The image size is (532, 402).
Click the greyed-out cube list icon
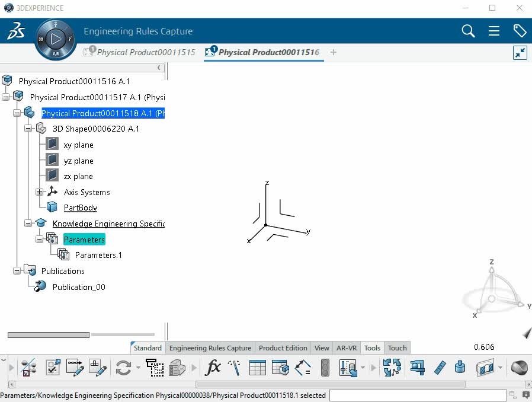coord(177,368)
